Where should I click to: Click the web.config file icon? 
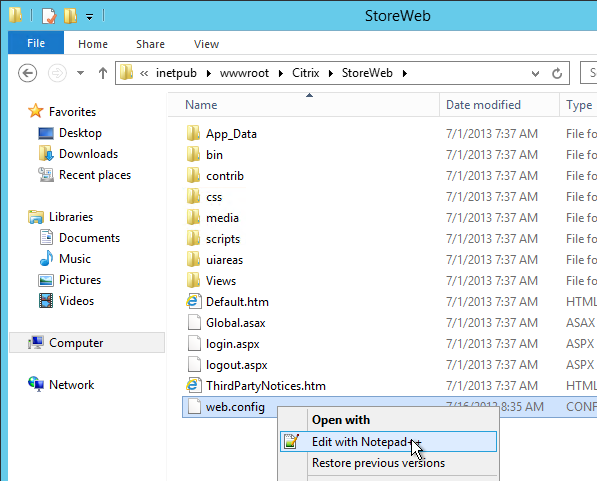pyautogui.click(x=194, y=406)
